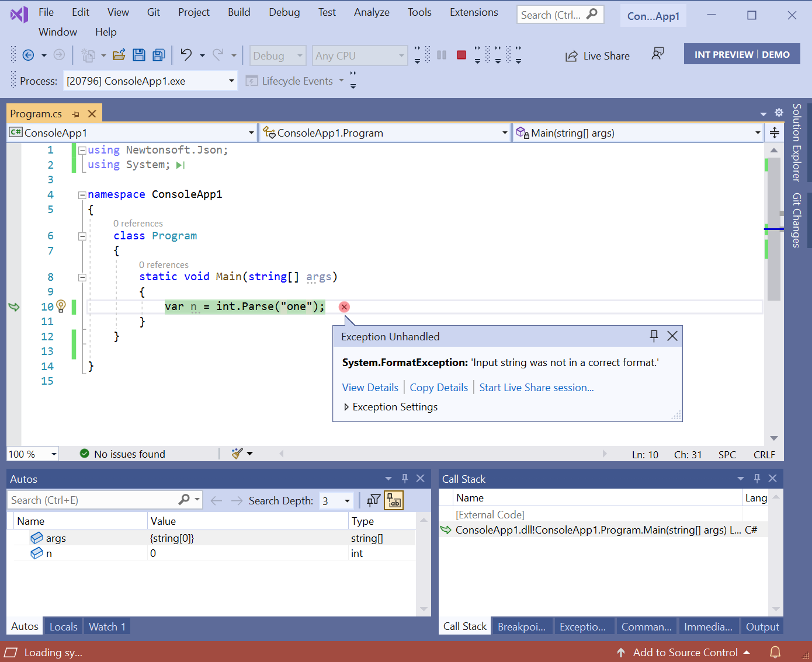This screenshot has height=662, width=812.
Task: Click the filter icon in Autos toolbar
Action: [x=374, y=500]
